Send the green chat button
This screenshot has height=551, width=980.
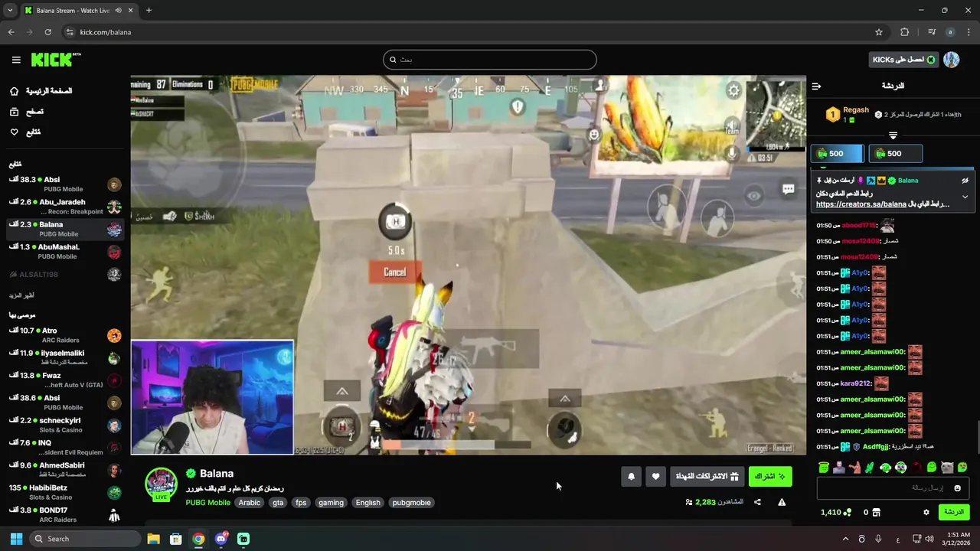(954, 512)
